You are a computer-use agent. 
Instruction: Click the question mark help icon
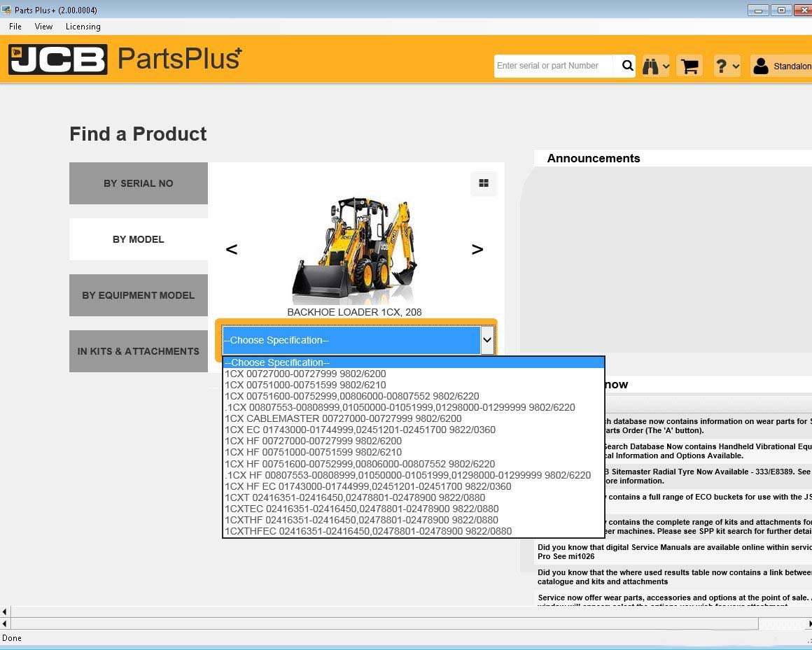pyautogui.click(x=721, y=66)
